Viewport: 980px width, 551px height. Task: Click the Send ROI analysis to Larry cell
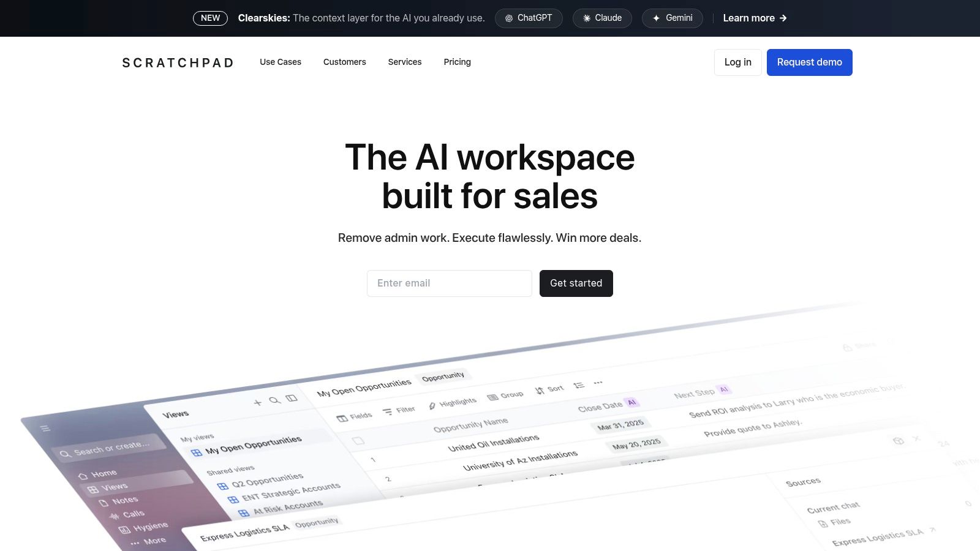click(x=796, y=401)
